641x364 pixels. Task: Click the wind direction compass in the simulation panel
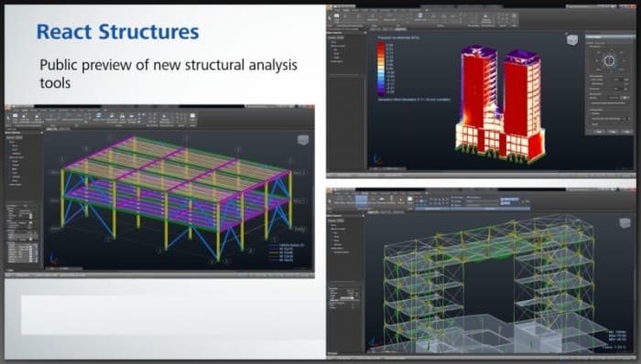pos(609,61)
